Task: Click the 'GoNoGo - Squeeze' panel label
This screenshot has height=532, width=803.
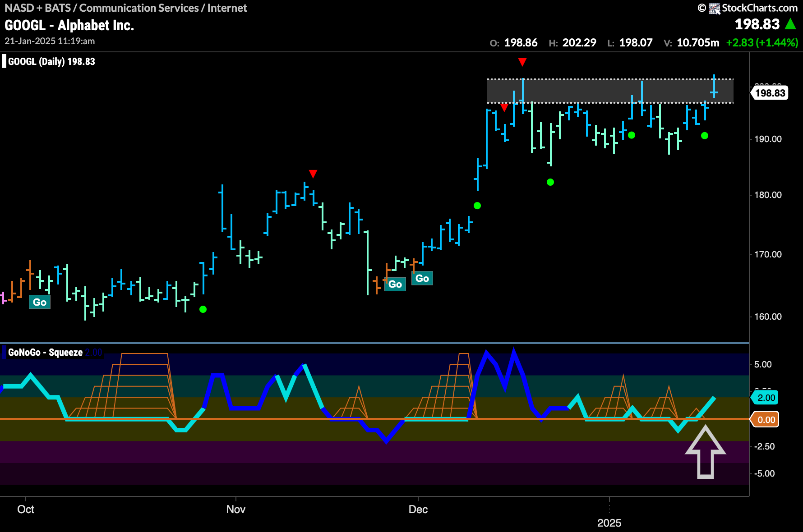Action: click(45, 353)
